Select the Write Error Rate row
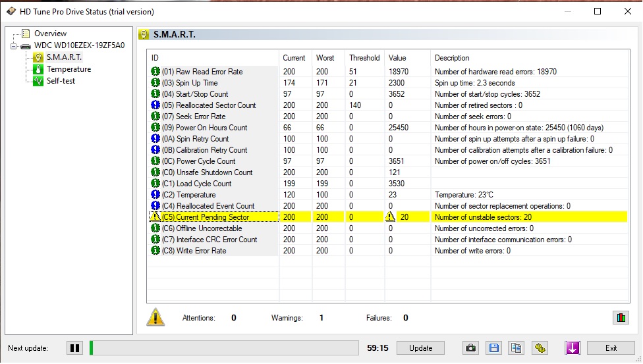This screenshot has width=643, height=364. click(x=388, y=251)
